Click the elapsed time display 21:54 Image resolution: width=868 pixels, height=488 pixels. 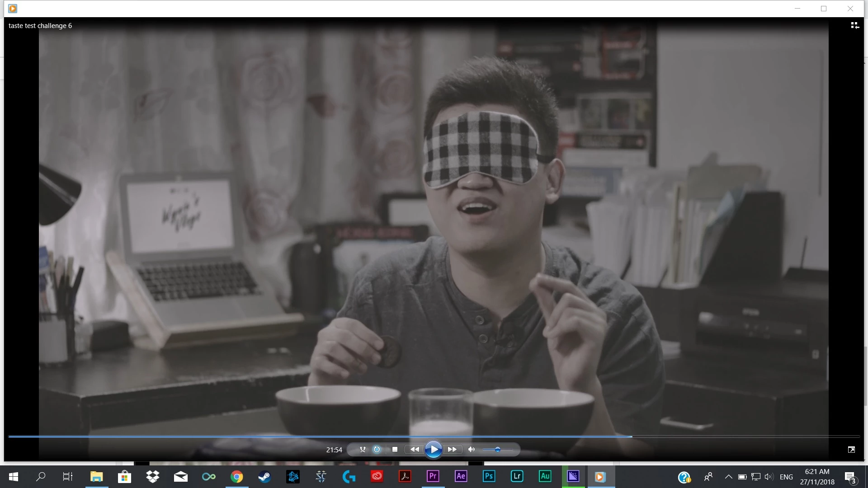pyautogui.click(x=334, y=450)
